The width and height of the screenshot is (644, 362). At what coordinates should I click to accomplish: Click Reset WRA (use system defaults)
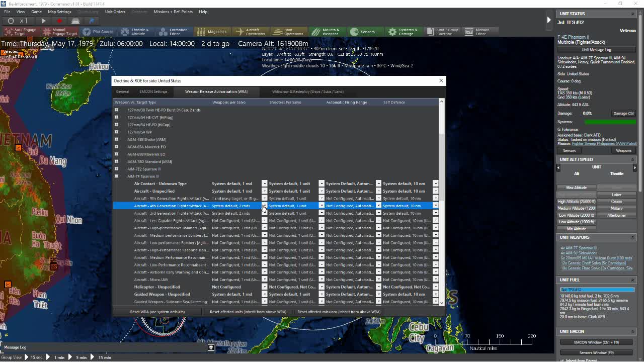(157, 312)
